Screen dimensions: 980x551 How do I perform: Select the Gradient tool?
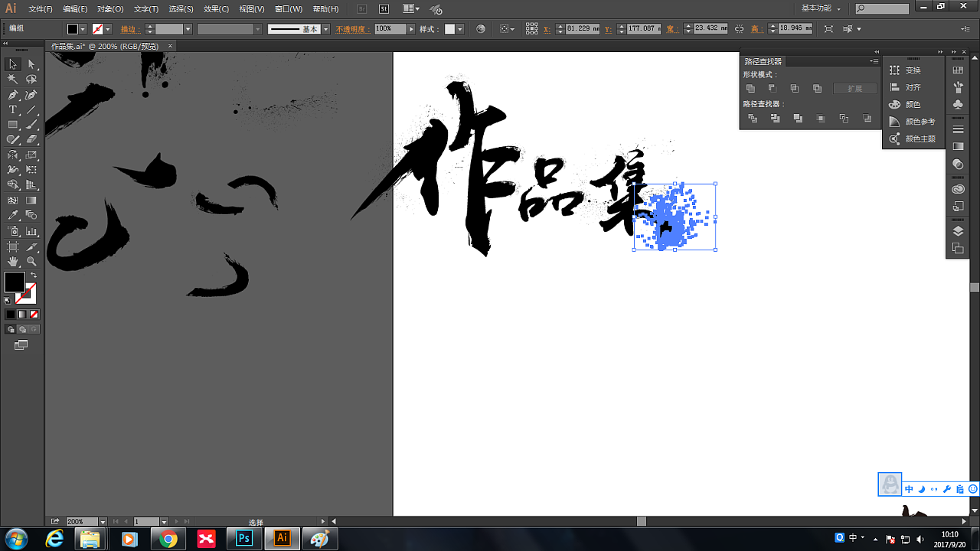[x=31, y=200]
